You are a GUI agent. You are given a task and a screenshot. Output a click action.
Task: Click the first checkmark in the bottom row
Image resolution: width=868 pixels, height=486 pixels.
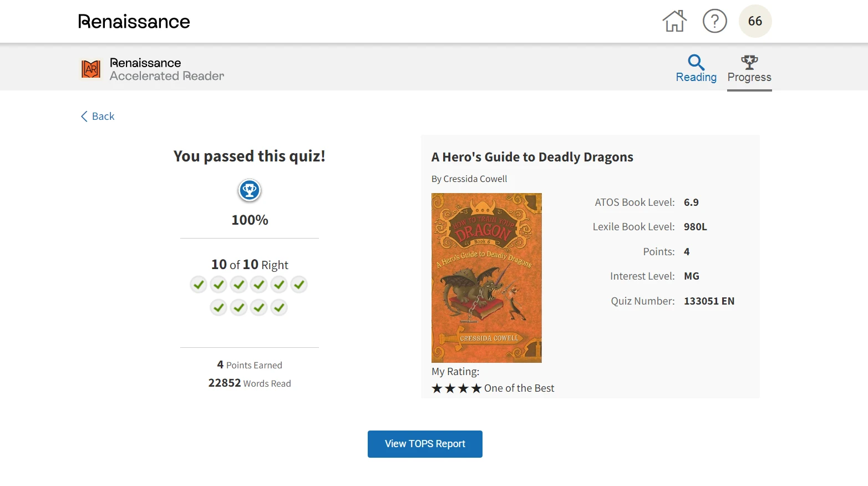pos(219,307)
